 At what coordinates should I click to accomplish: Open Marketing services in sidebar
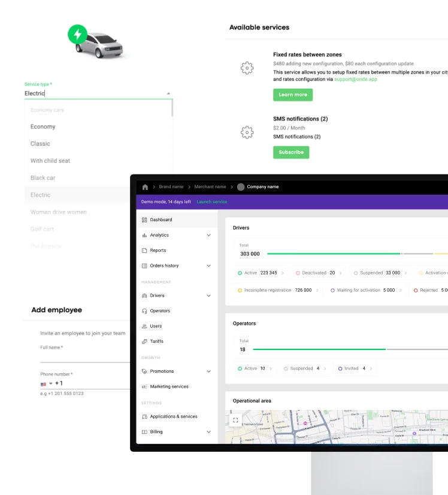tap(169, 387)
